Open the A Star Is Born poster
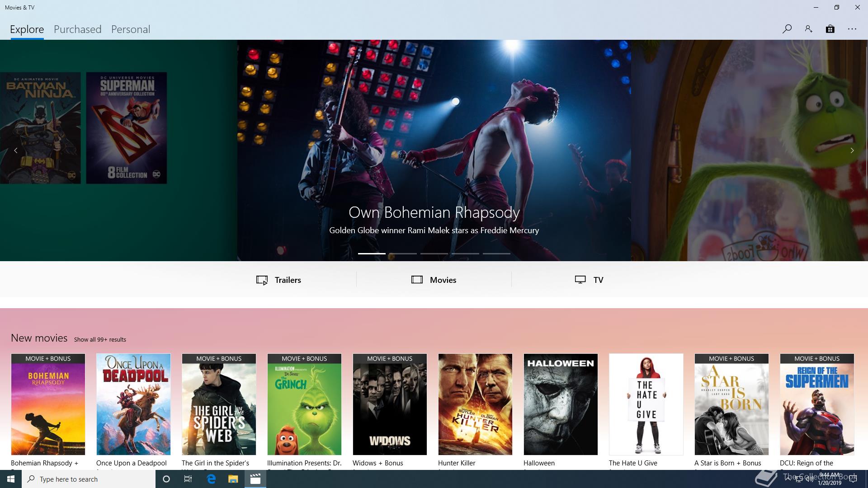868x488 pixels. coord(731,404)
